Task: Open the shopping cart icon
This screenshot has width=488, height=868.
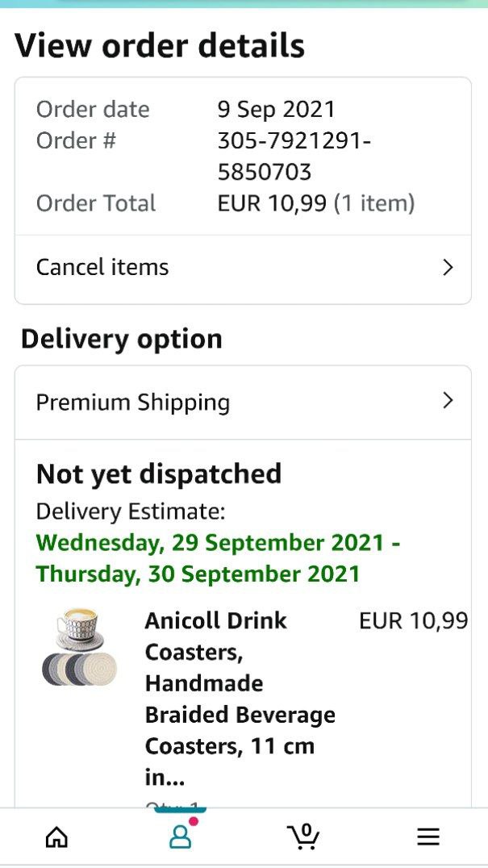Action: (303, 839)
